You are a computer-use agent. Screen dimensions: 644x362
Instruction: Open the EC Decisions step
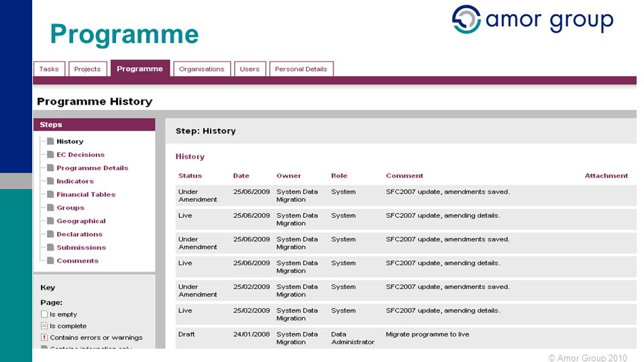[x=80, y=155]
